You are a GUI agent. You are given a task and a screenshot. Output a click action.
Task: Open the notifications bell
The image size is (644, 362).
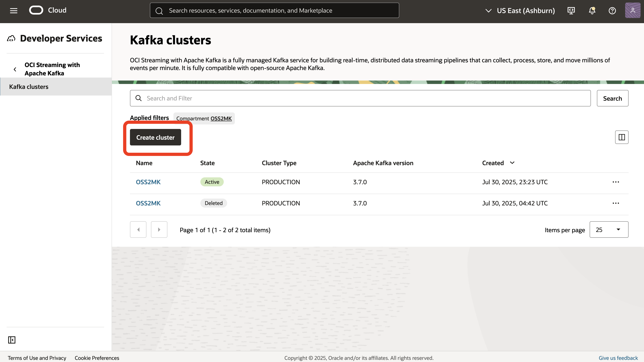point(592,10)
